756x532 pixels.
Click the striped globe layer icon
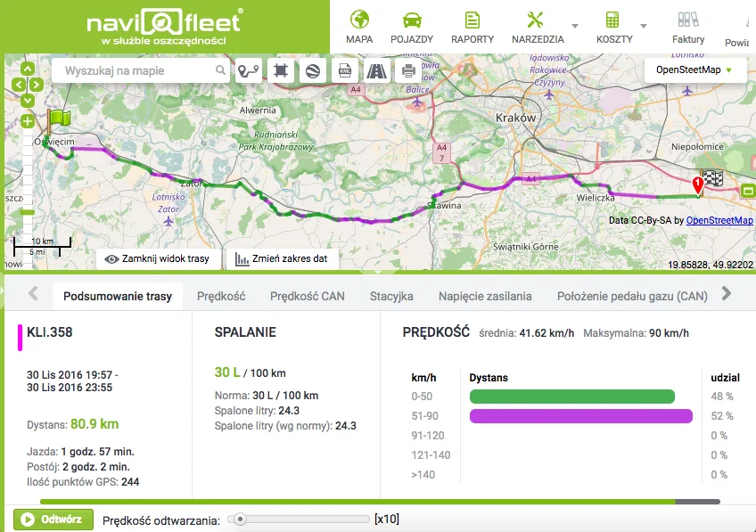pos(312,71)
